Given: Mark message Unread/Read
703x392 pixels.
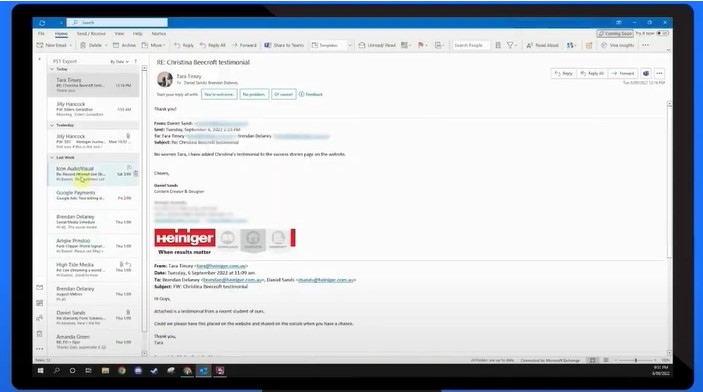Looking at the screenshot, I should [377, 45].
